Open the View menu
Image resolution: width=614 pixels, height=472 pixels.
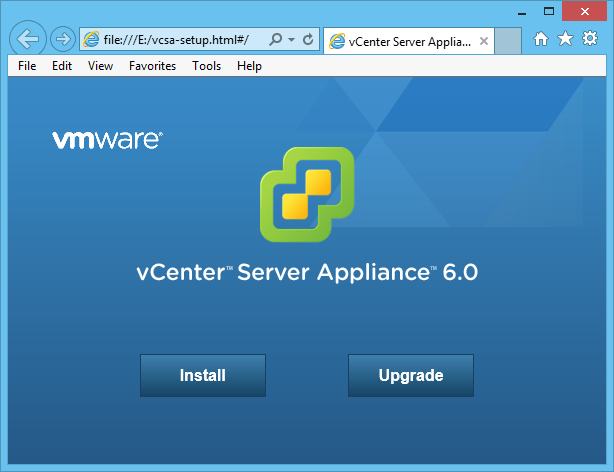(100, 66)
